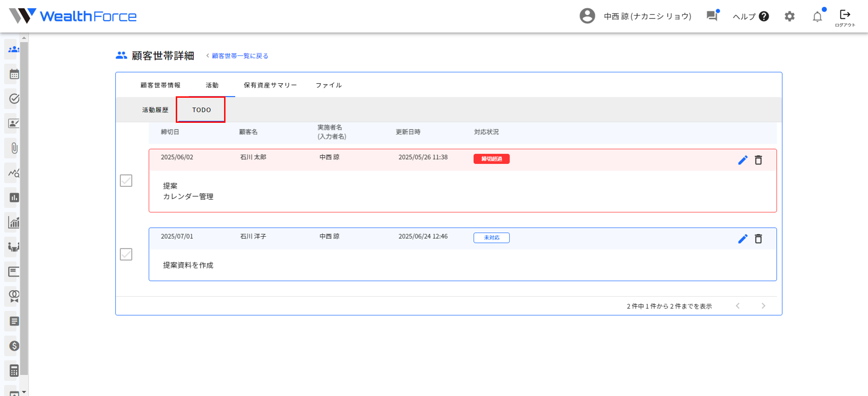The image size is (868, 396).
Task: Click the sidebar scroll up arrow
Action: [24, 38]
